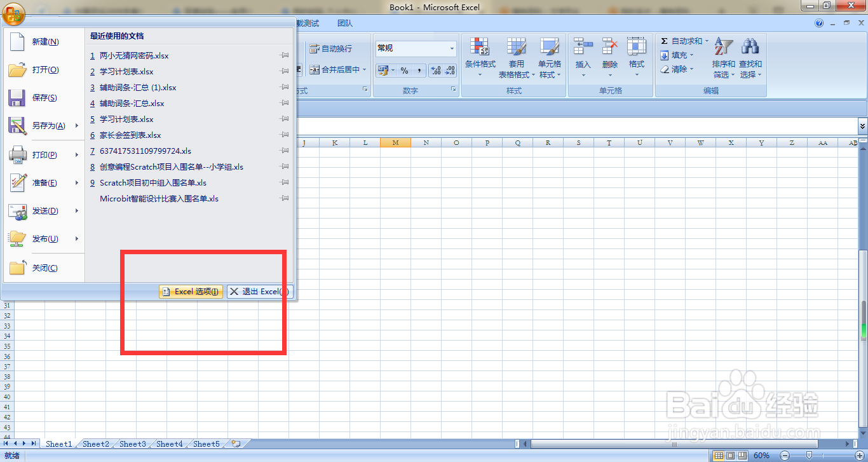Click the zoom slider handle
The image size is (868, 462).
tap(809, 456)
